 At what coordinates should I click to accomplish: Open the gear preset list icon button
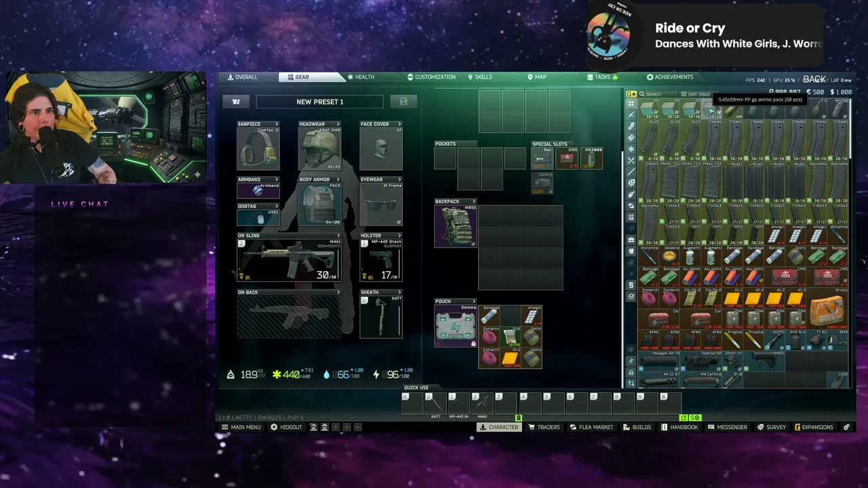point(236,102)
